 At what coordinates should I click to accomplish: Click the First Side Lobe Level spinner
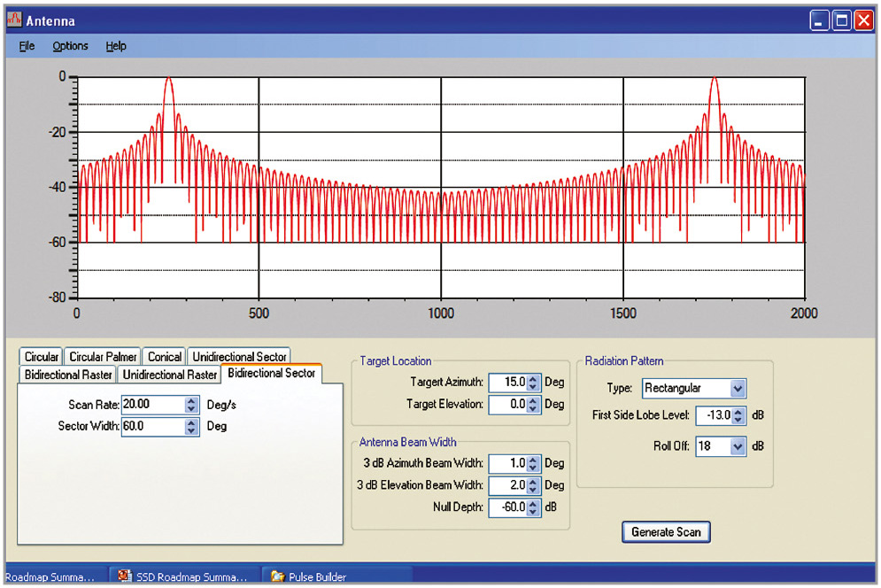pyautogui.click(x=740, y=415)
